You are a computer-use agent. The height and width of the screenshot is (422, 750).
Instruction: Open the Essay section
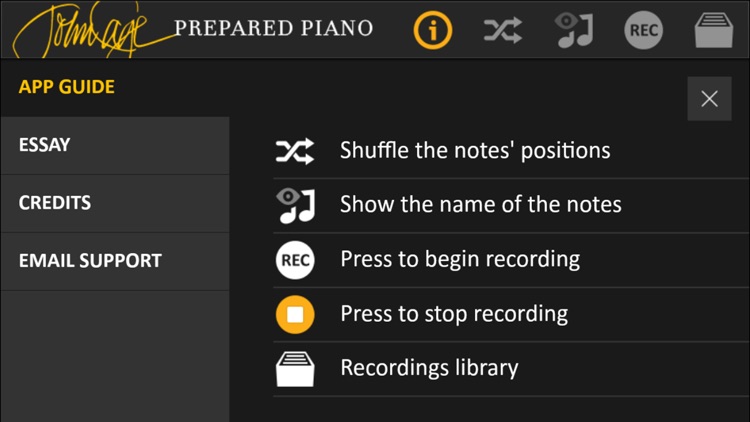click(x=115, y=145)
